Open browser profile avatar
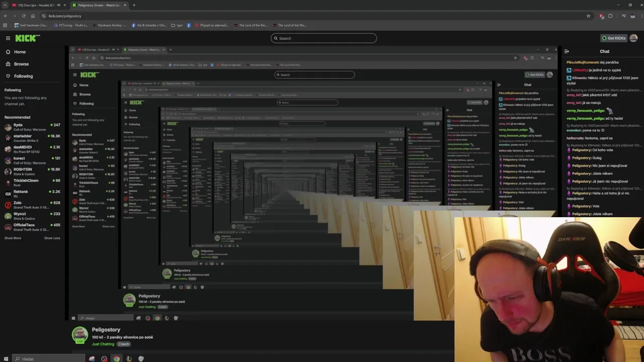This screenshot has width=644, height=362. (x=632, y=16)
